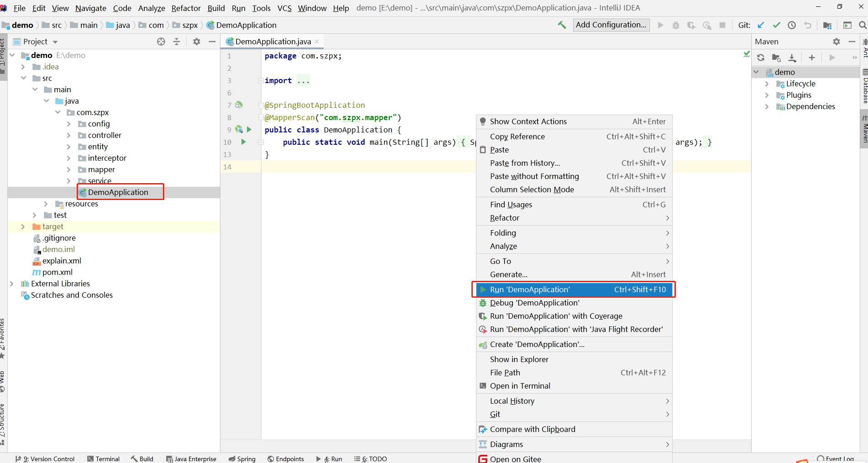Select Run 'DemoApplication' in the context menu
The width and height of the screenshot is (868, 463).
(x=574, y=289)
